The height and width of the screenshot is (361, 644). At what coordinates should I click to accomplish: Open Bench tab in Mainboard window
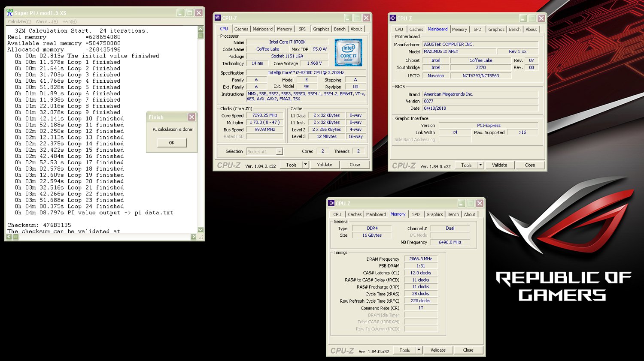pos(515,30)
